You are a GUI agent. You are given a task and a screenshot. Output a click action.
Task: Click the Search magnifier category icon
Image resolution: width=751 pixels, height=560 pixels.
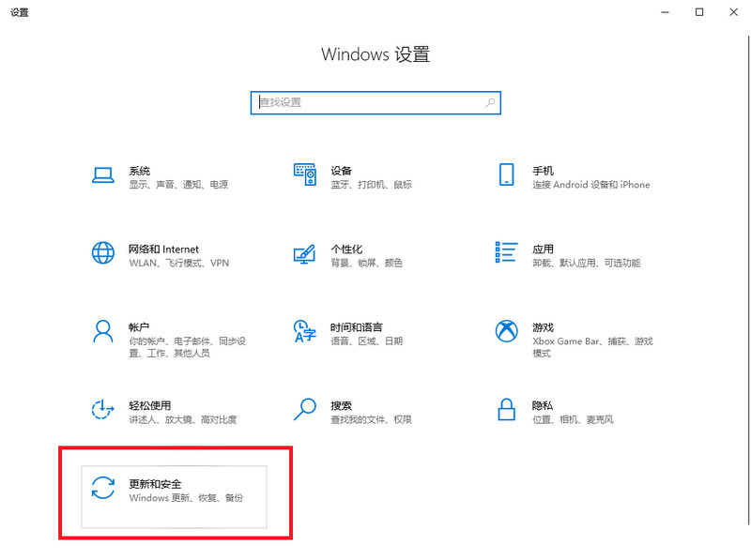tap(304, 410)
